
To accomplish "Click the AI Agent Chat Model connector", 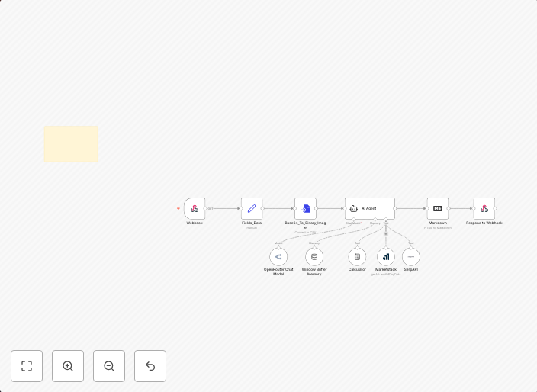I will coord(354,219).
